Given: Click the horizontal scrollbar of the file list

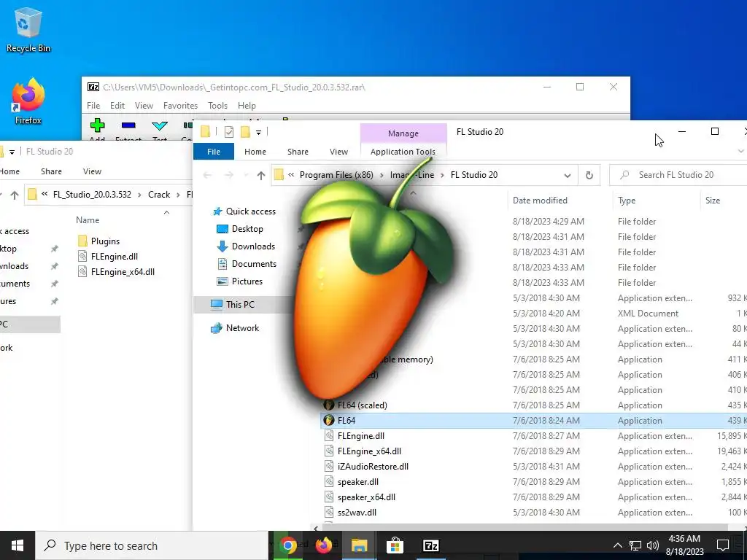Looking at the screenshot, I should [x=524, y=527].
